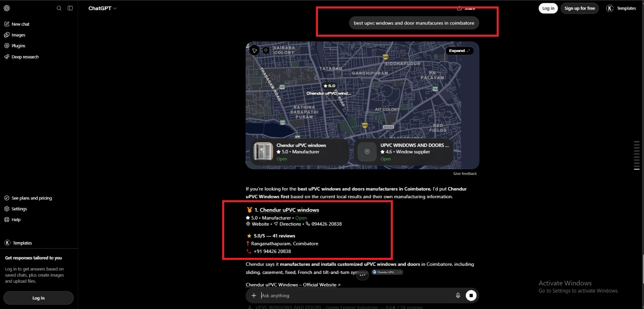Viewport: 644px width, 309px height.
Task: Click the ChatGPT logo icon
Action: pyautogui.click(x=7, y=8)
